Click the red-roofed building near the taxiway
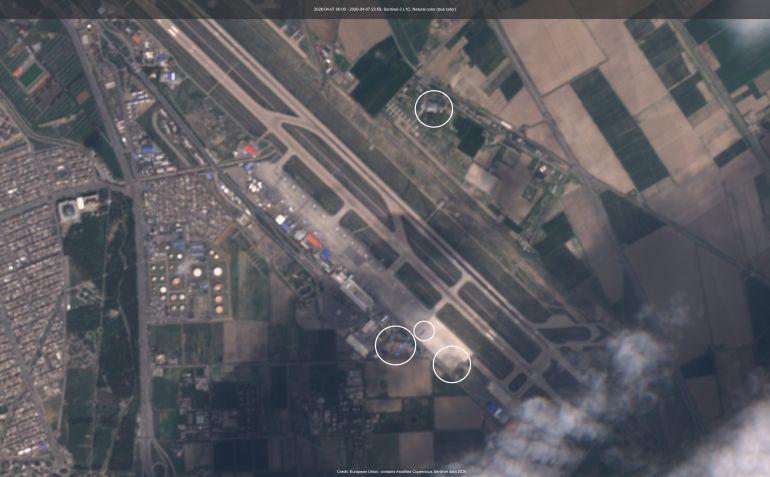 (250, 150)
